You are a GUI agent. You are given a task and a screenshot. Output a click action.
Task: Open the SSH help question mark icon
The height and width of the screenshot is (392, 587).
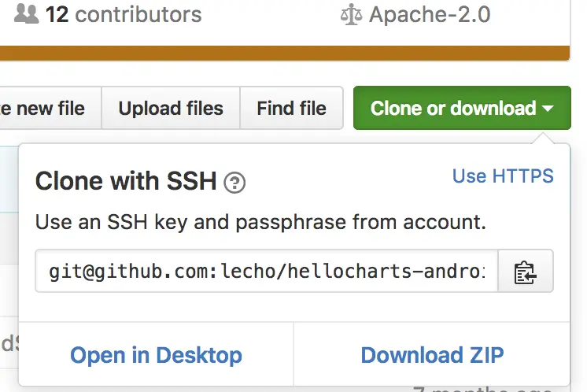pyautogui.click(x=234, y=183)
